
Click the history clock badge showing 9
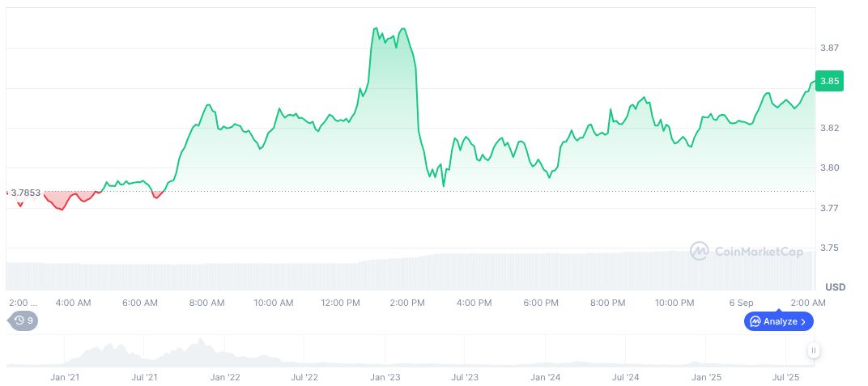coord(23,320)
